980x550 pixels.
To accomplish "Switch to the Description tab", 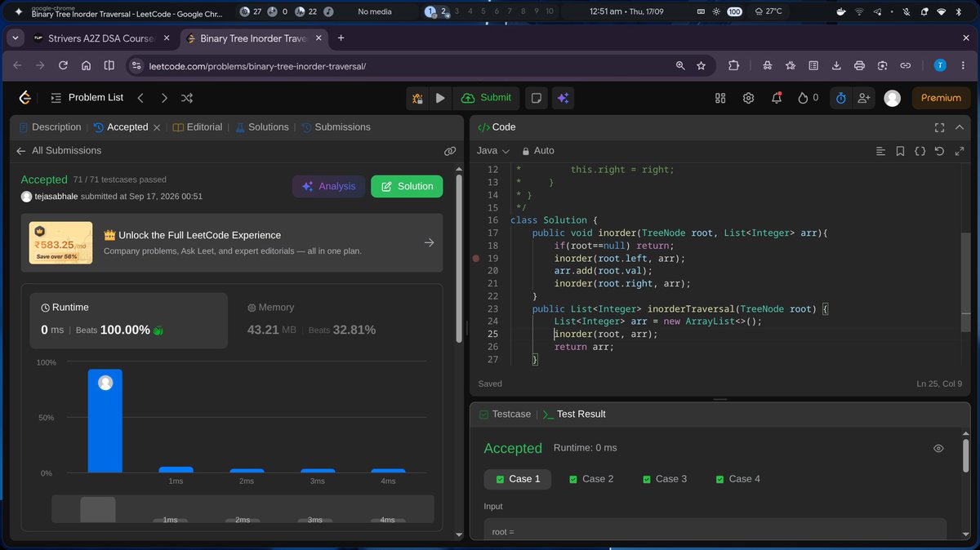I will point(50,127).
